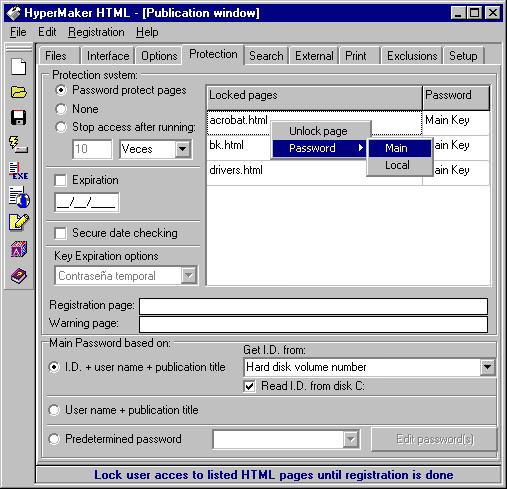Expand the Veces units dropdown
Viewport: 507px width, 489px height.
[183, 149]
